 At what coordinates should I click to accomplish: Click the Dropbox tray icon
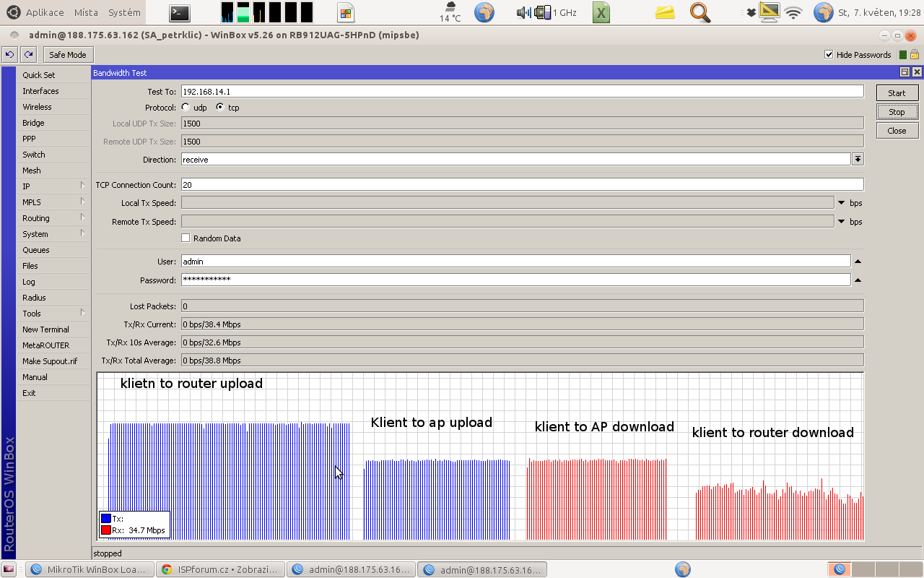coord(751,12)
